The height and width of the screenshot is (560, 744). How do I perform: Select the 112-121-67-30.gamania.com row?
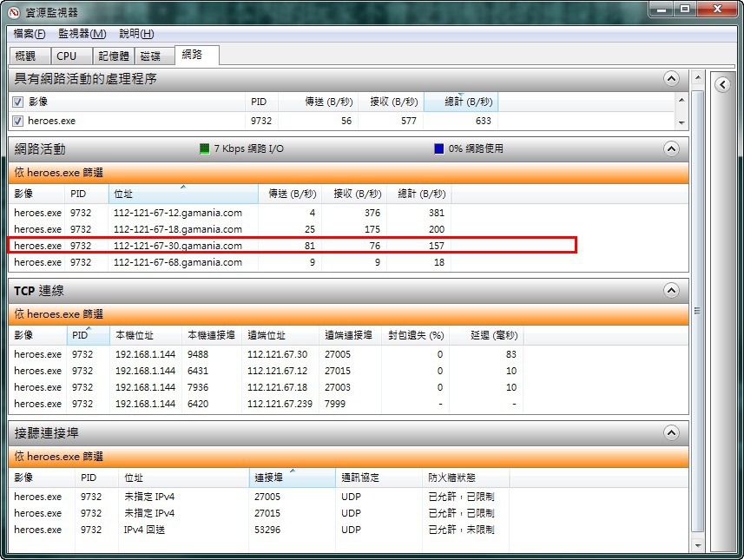click(x=230, y=246)
